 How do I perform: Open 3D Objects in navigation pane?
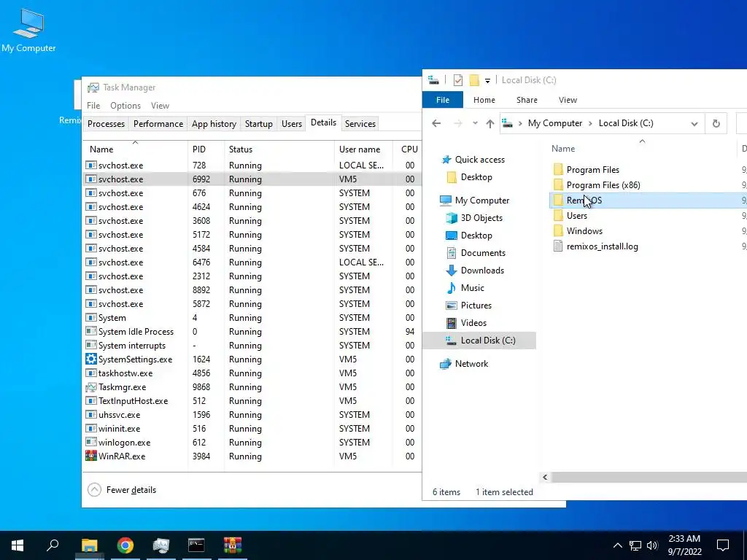(x=481, y=217)
